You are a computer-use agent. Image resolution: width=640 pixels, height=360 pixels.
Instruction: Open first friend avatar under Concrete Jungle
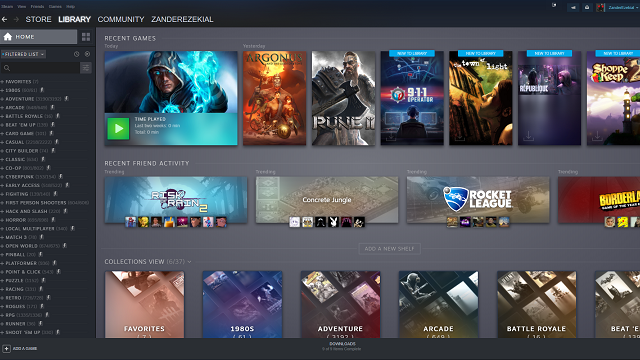294,222
